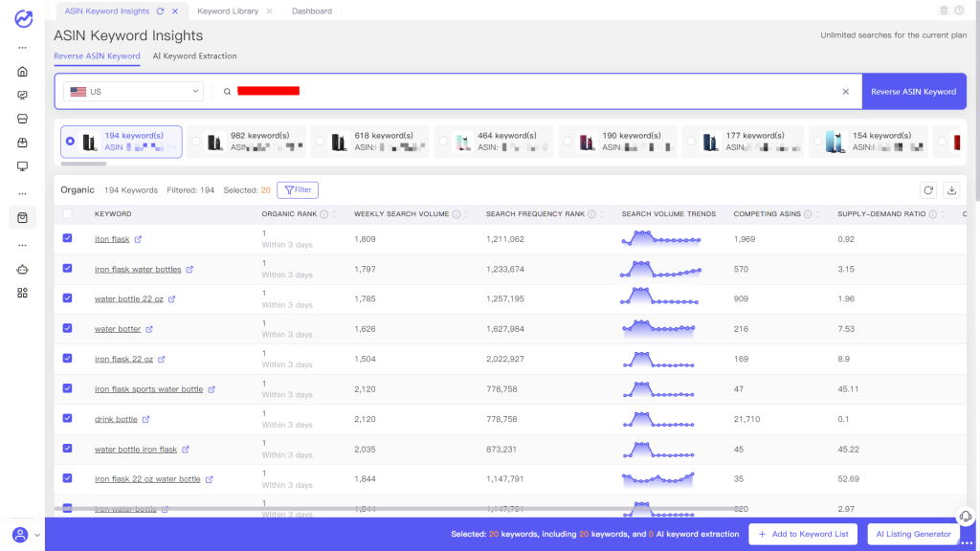Uncheck the drink bottle keyword

pyautogui.click(x=68, y=418)
